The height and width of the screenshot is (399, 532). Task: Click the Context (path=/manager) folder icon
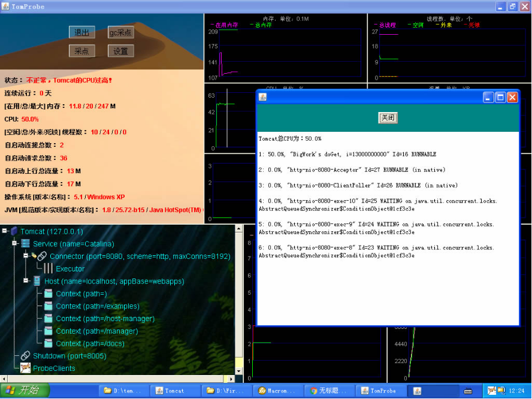[49, 331]
